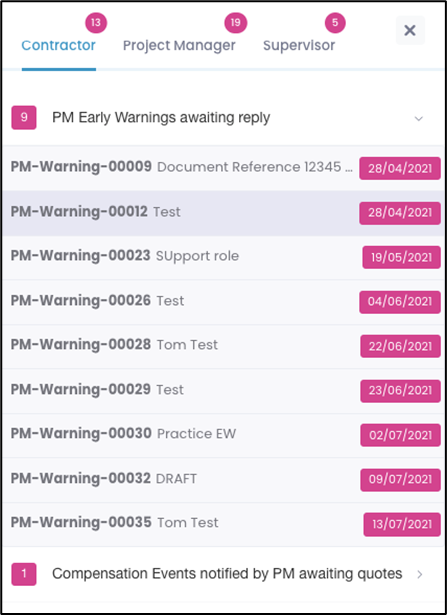Select the Contractor tab

click(x=58, y=45)
